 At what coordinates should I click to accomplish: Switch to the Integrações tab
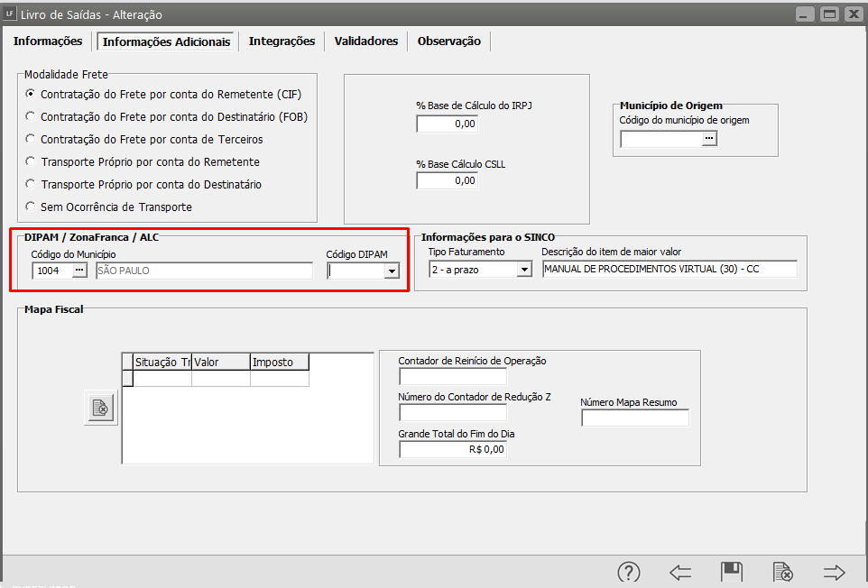pos(282,41)
